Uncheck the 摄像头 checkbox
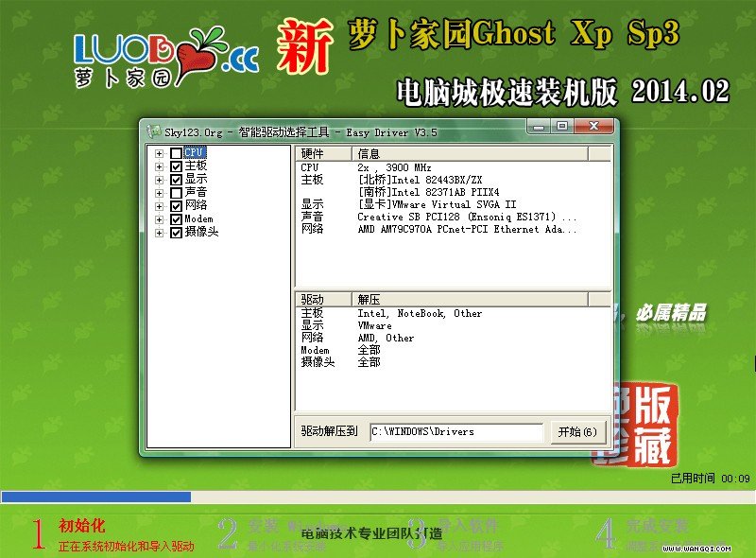The image size is (756, 558). pyautogui.click(x=176, y=233)
